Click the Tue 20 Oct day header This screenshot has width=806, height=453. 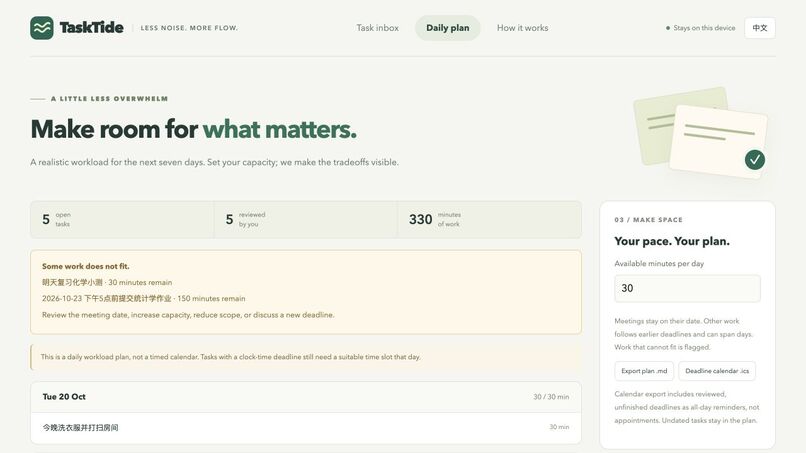(x=306, y=397)
